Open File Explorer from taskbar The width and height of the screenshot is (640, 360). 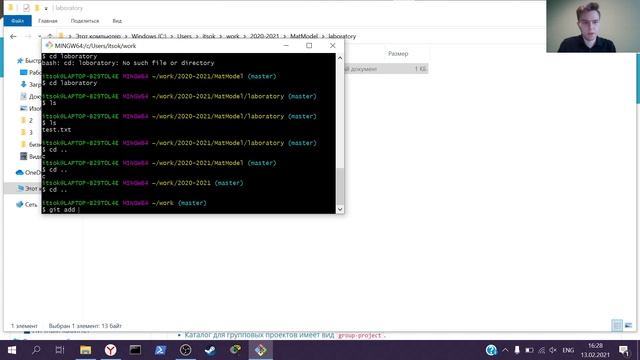[85, 350]
